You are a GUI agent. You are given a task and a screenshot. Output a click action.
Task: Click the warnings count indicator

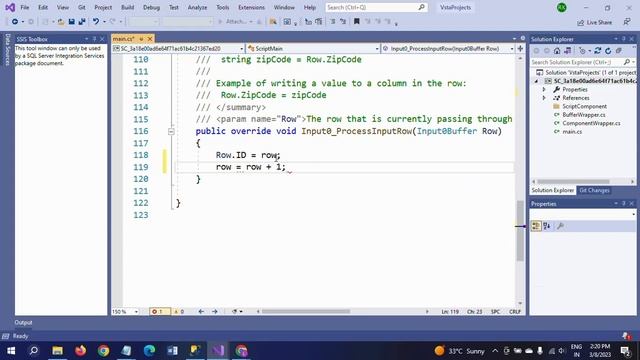click(179, 311)
